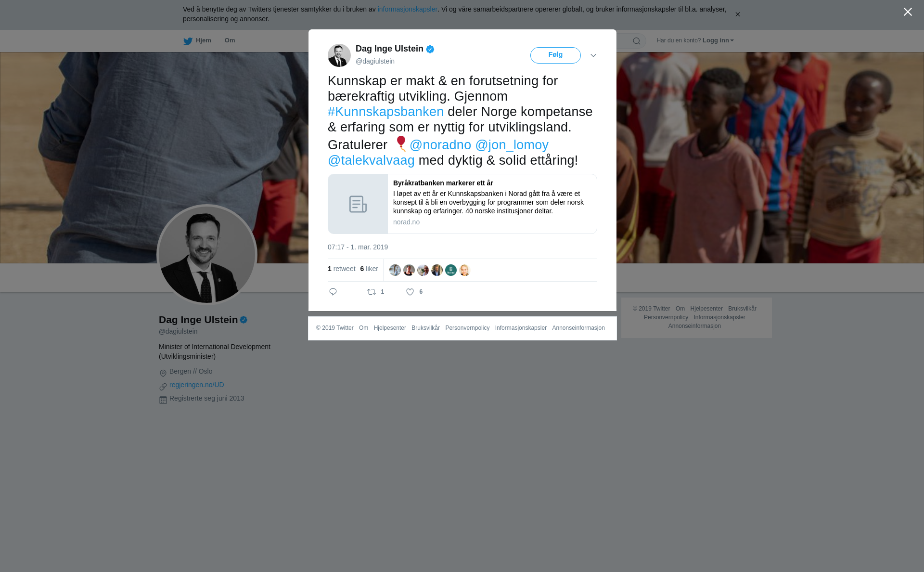Image resolution: width=924 pixels, height=572 pixels.
Task: Click the search magnifier icon
Action: click(637, 41)
